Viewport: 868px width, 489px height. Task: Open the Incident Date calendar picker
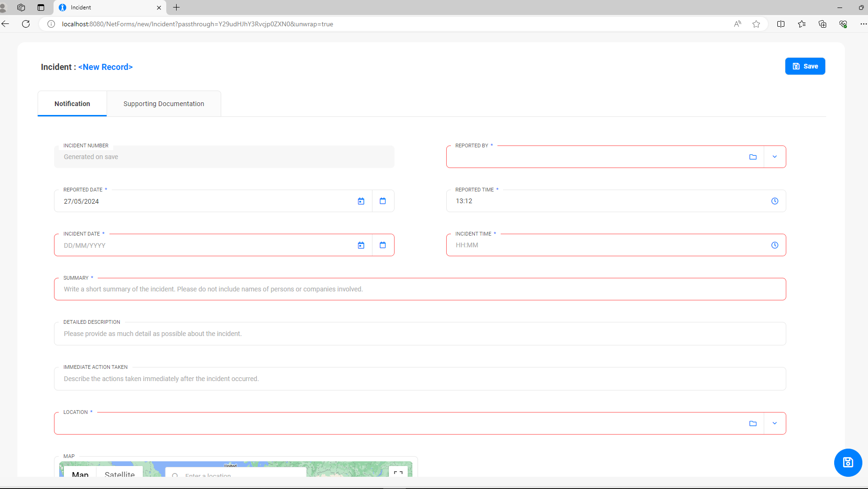point(383,245)
